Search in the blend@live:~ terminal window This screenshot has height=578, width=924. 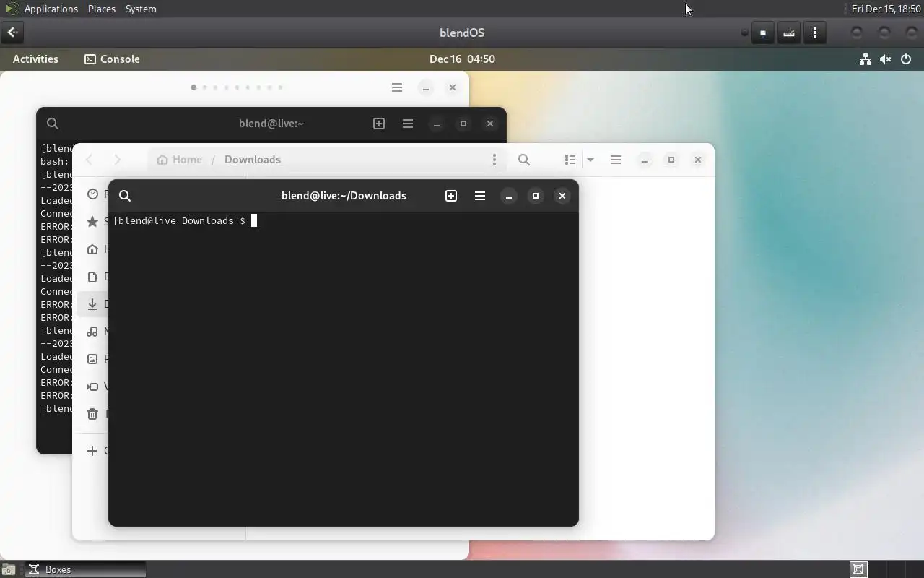tap(53, 124)
